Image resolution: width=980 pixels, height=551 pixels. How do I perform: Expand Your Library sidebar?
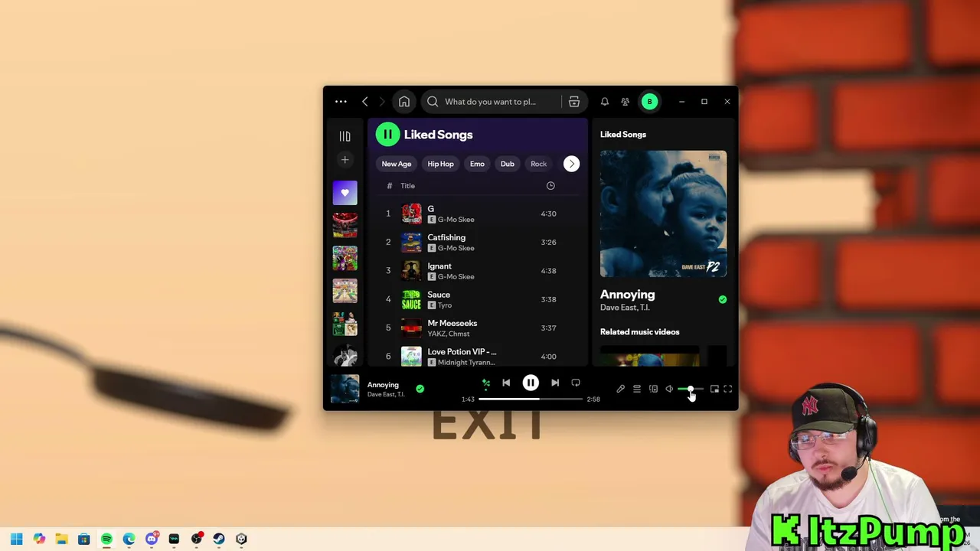click(345, 136)
